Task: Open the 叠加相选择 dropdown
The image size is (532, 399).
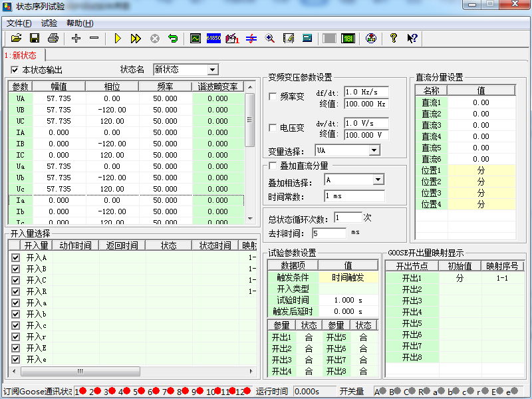Action: [378, 180]
